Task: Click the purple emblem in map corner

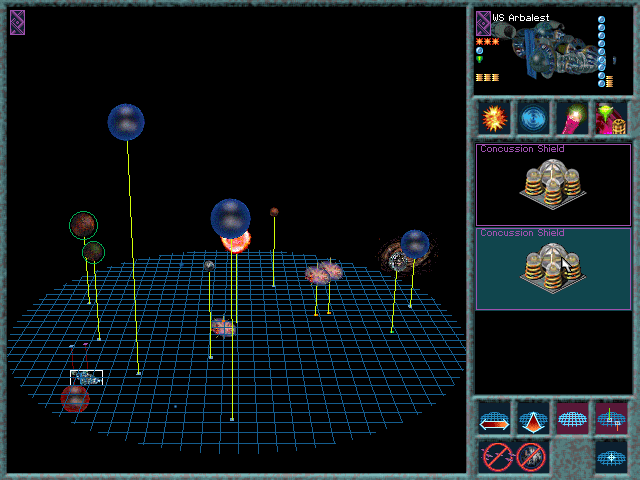Action: coord(18,23)
